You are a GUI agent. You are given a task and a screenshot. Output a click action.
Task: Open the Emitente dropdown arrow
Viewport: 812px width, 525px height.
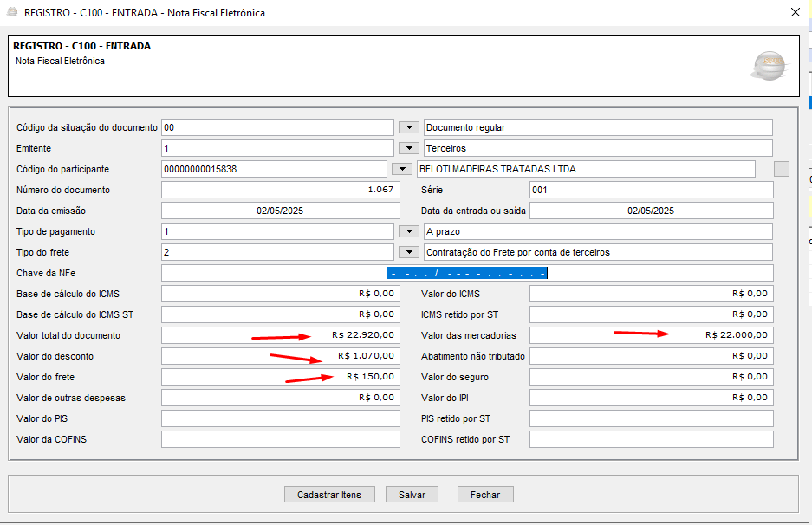pyautogui.click(x=408, y=148)
